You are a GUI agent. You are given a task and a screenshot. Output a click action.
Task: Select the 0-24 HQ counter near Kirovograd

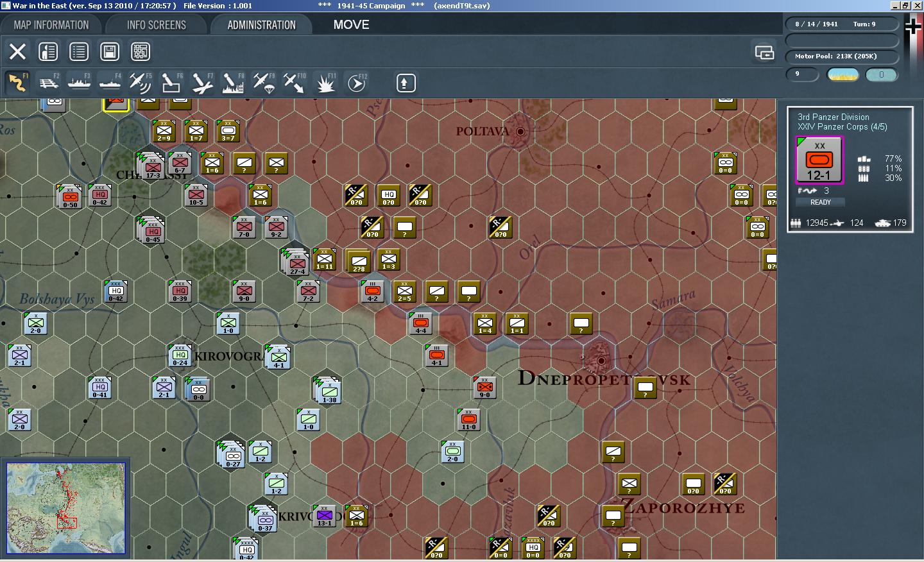coord(180,356)
